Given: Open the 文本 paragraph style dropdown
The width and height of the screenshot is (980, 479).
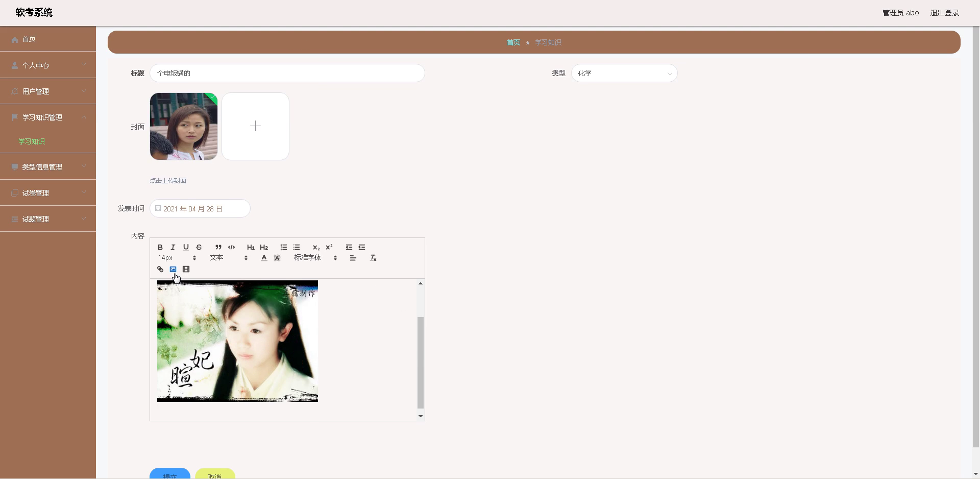Looking at the screenshot, I should click(228, 258).
